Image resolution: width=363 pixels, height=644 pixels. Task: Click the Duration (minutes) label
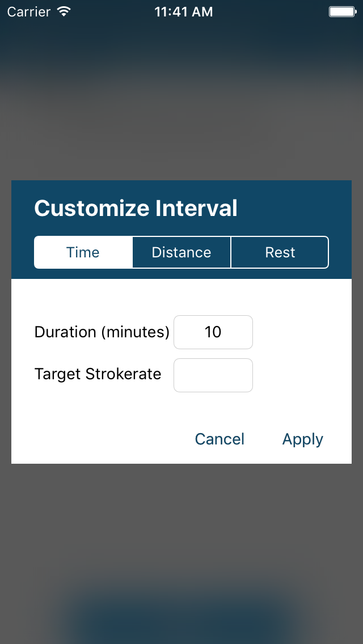[x=102, y=332]
